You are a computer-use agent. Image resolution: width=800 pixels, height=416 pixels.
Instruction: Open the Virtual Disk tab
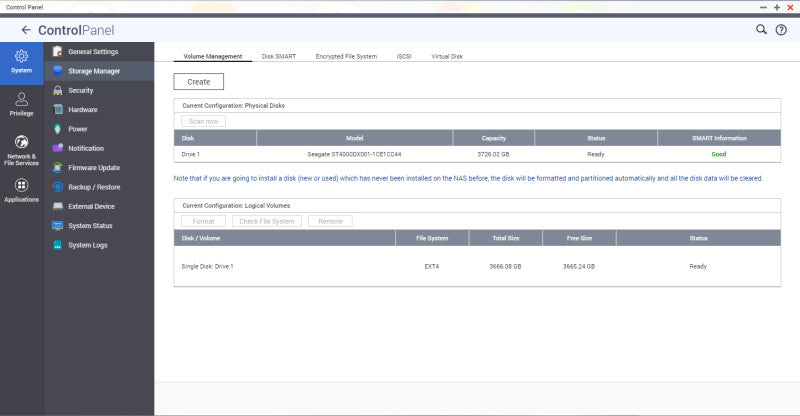click(447, 56)
